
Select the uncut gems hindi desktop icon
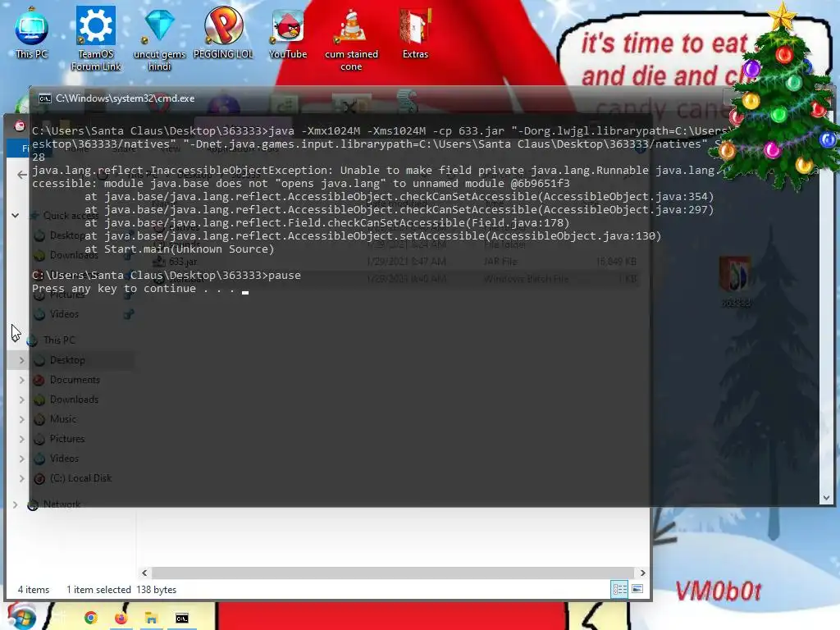tap(159, 39)
